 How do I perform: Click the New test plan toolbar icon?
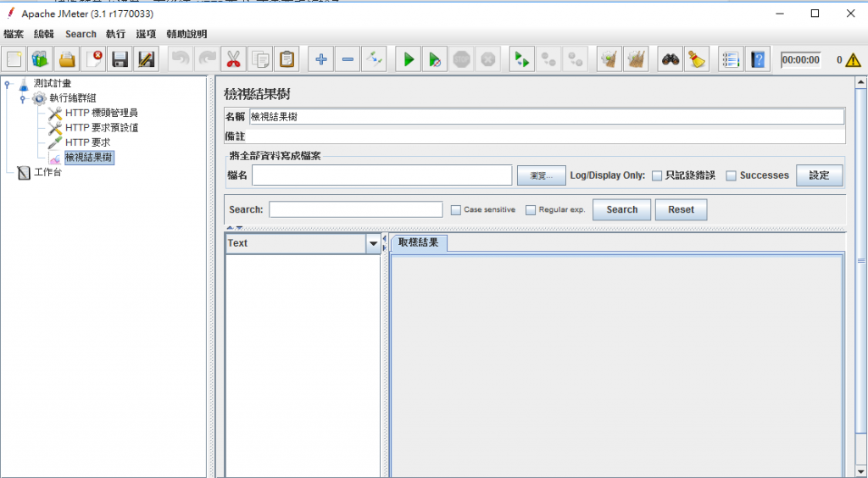click(x=14, y=59)
